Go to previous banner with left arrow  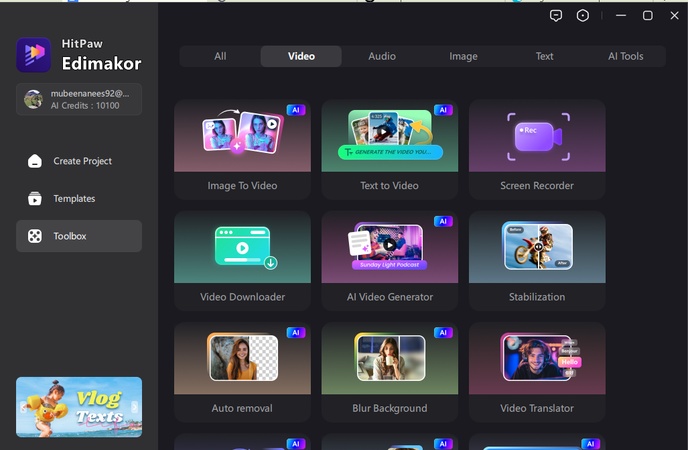(23, 407)
